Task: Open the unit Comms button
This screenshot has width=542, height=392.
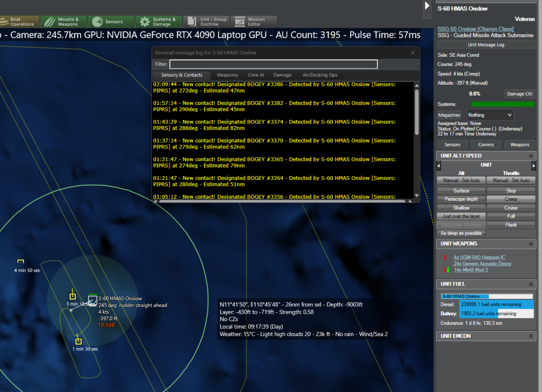Action: (486, 145)
